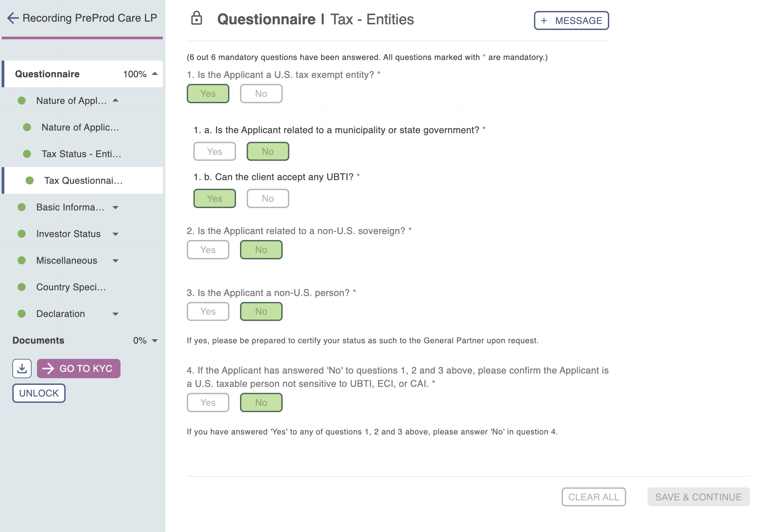
Task: Click the green status dot beside Country Speci…
Action: (x=22, y=287)
